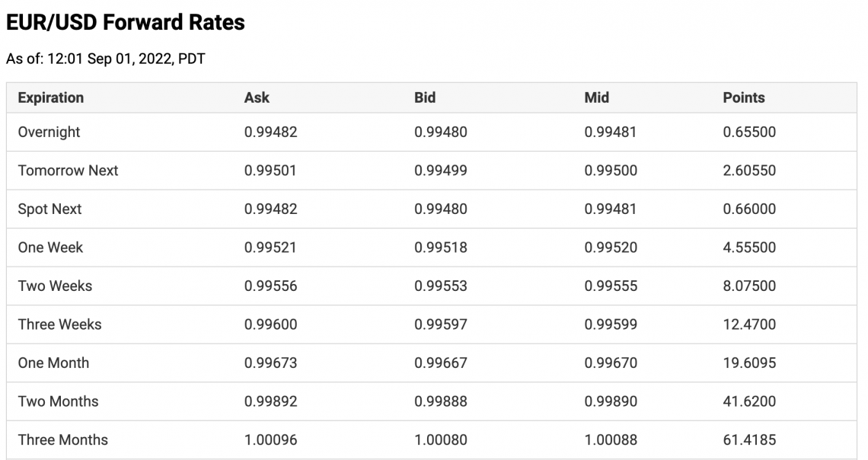This screenshot has width=868, height=460.
Task: Click One Month Mid value 0.99670
Action: point(611,363)
